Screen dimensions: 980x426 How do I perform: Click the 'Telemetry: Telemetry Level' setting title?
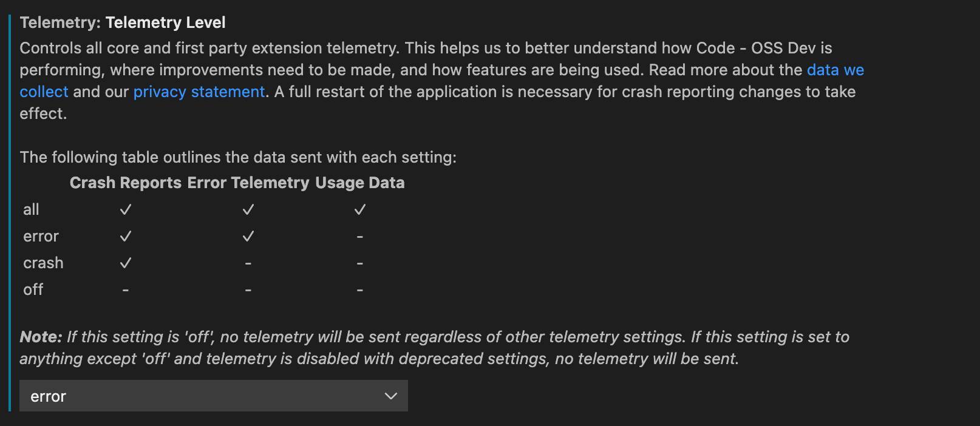click(x=122, y=22)
